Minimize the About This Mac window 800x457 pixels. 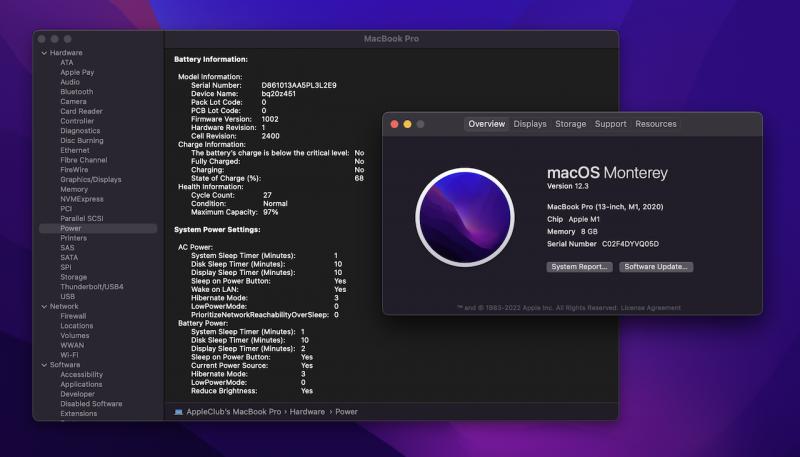[407, 124]
